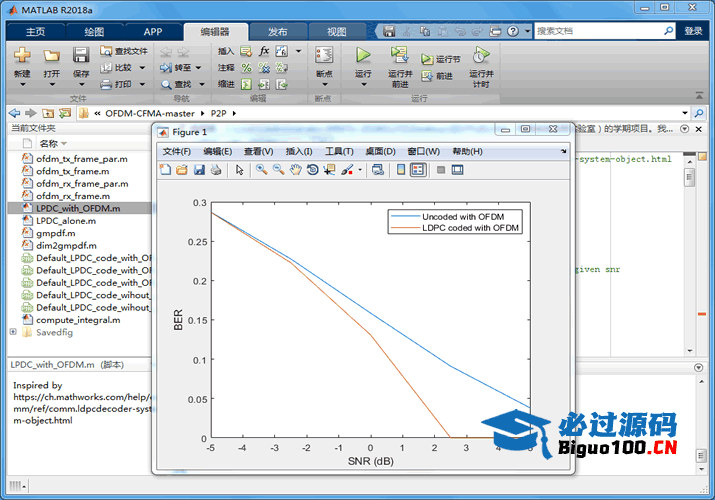Select the Edit Plot arrow tool in Figure 1
The height and width of the screenshot is (500, 715).
click(x=239, y=170)
